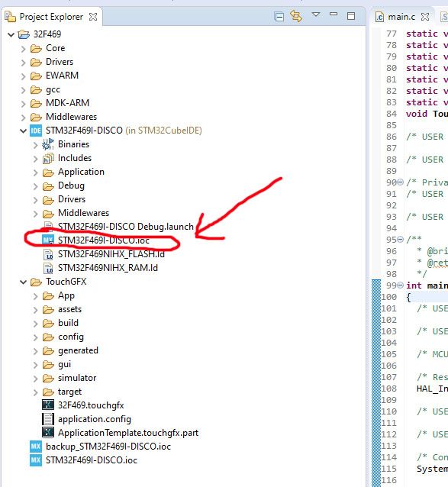
Task: Select the Project Explorer tab
Action: [51, 17]
